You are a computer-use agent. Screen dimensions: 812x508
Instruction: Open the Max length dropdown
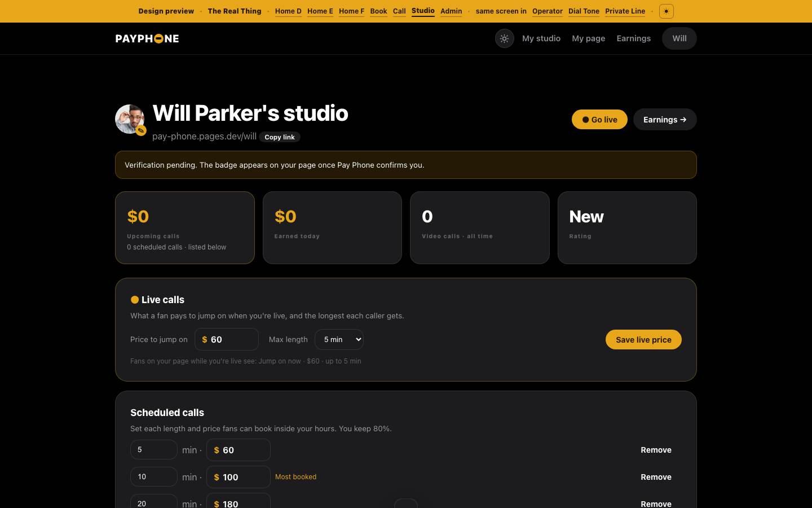click(339, 339)
